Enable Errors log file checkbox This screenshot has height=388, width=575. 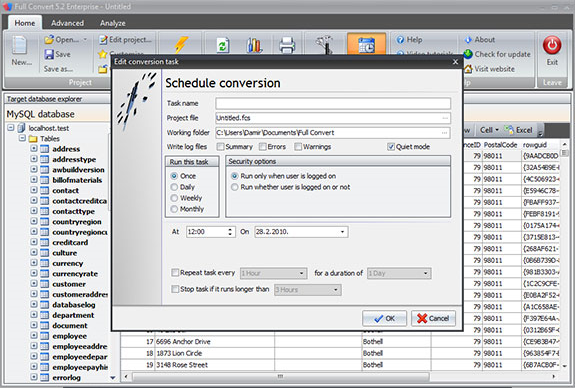tap(263, 147)
